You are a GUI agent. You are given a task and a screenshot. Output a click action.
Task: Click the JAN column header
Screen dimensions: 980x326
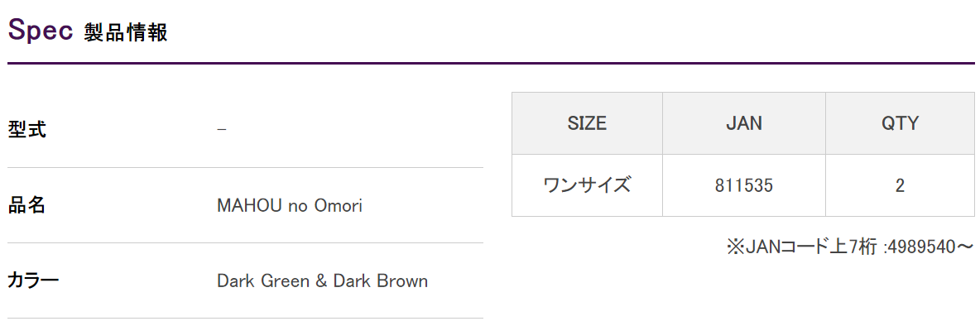point(744,123)
